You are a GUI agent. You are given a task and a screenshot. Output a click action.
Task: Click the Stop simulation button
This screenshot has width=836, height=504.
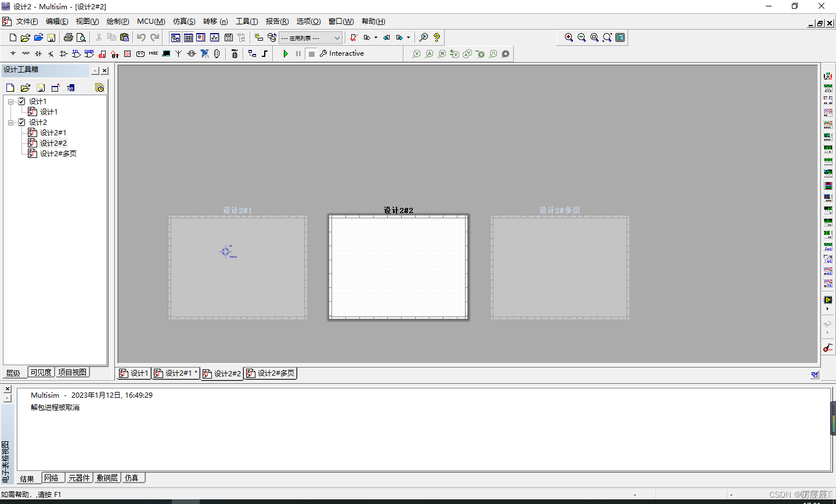tap(312, 53)
